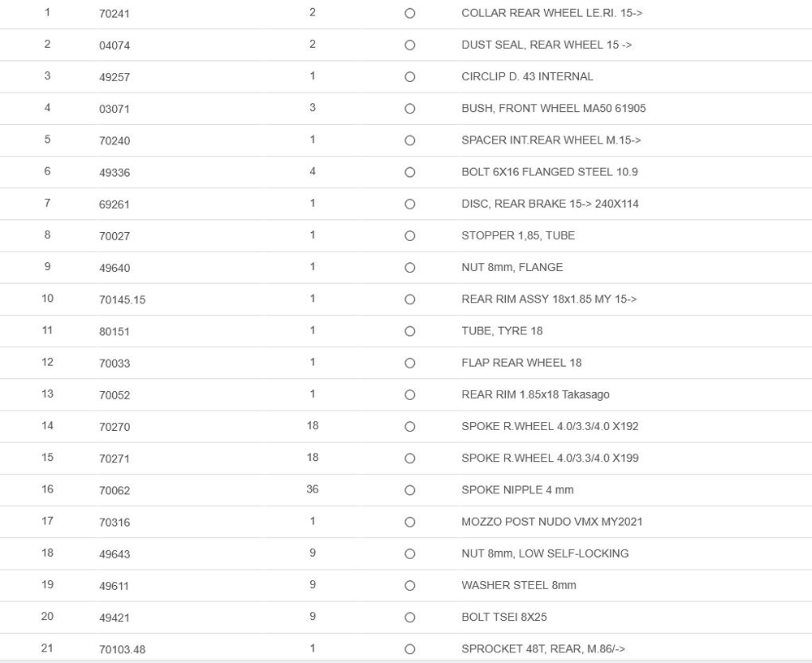This screenshot has width=812, height=663.
Task: Select the circle beside WASHER STEEL 8mm
Action: click(409, 586)
